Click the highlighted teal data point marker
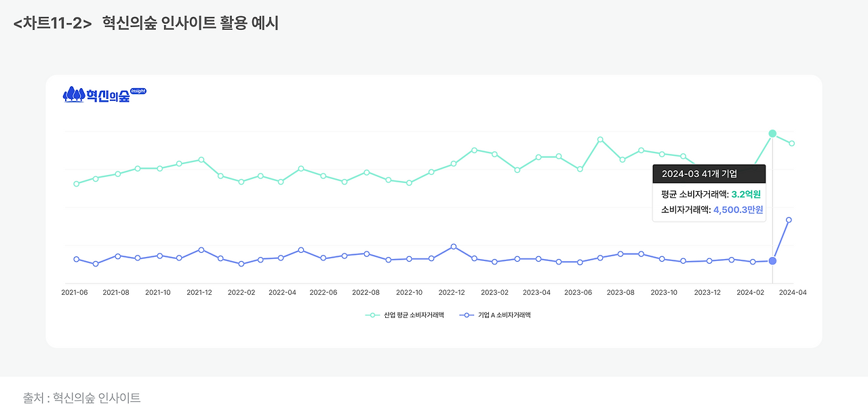868x419 pixels. coord(771,133)
